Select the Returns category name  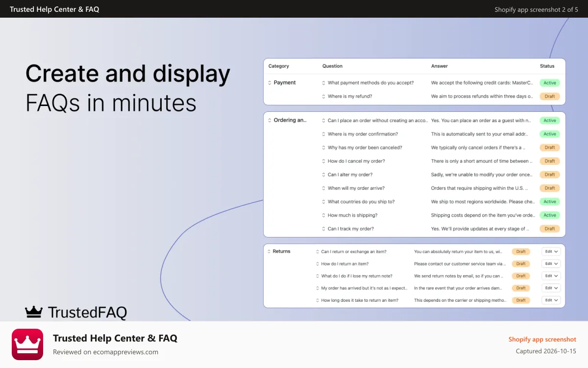tap(281, 251)
